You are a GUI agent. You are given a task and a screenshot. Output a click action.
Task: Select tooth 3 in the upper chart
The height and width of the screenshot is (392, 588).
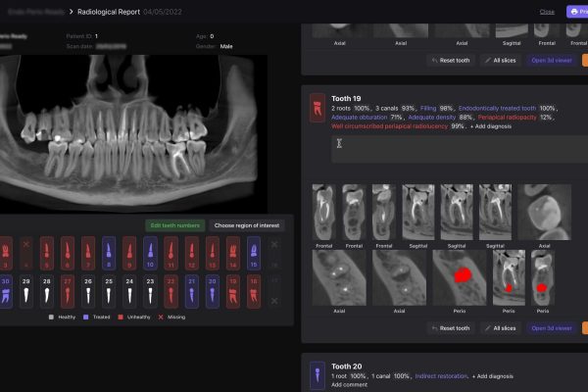[x=6, y=253]
